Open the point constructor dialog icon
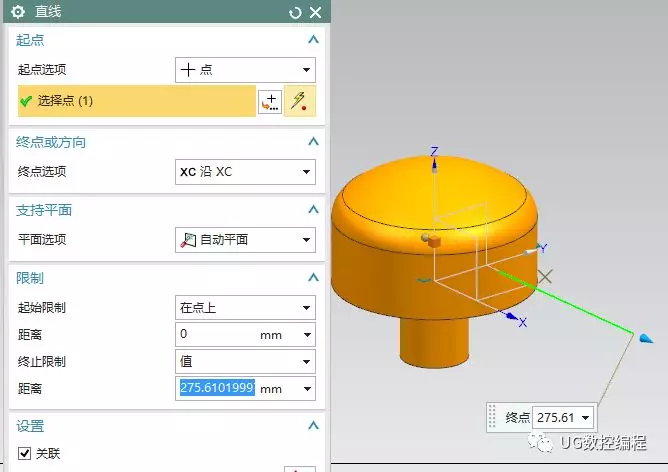668x472 pixels. [x=270, y=102]
